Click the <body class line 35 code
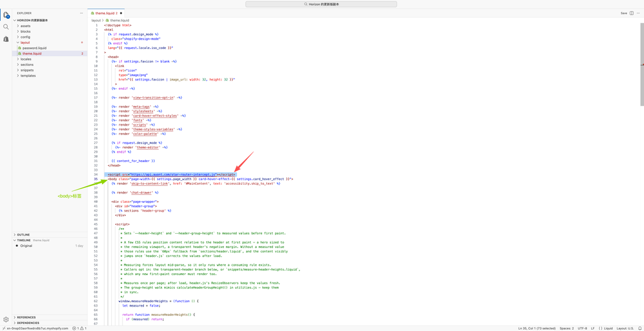Image resolution: width=644 pixels, height=331 pixels. point(201,179)
